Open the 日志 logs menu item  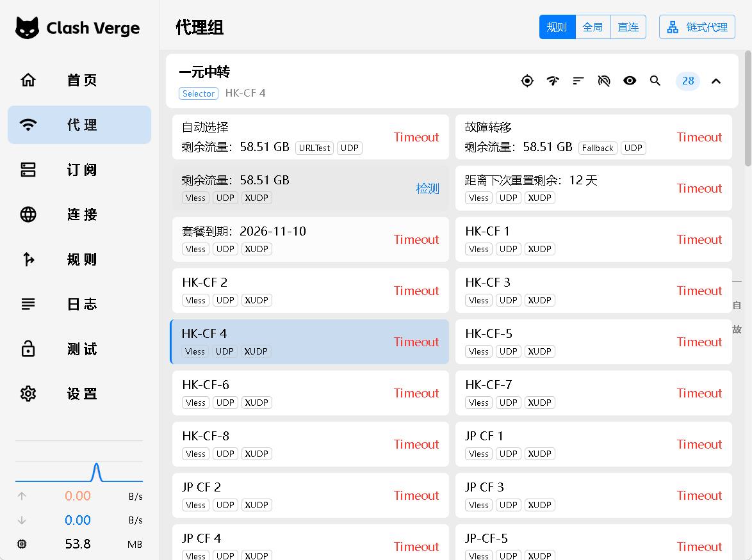coord(79,304)
